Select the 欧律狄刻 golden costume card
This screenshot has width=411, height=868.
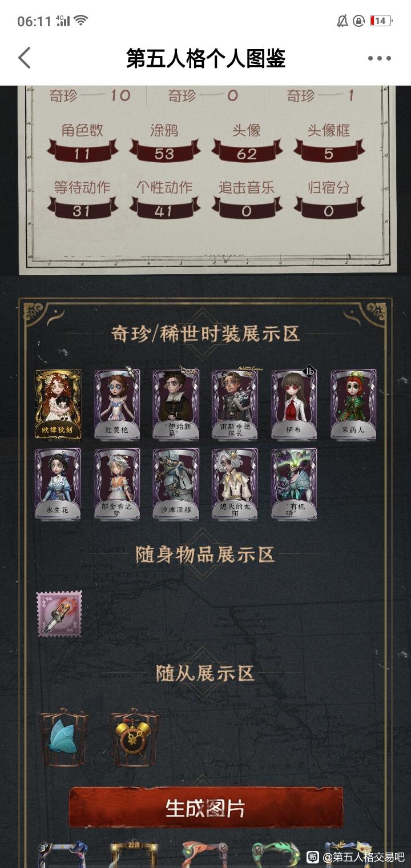click(x=58, y=404)
